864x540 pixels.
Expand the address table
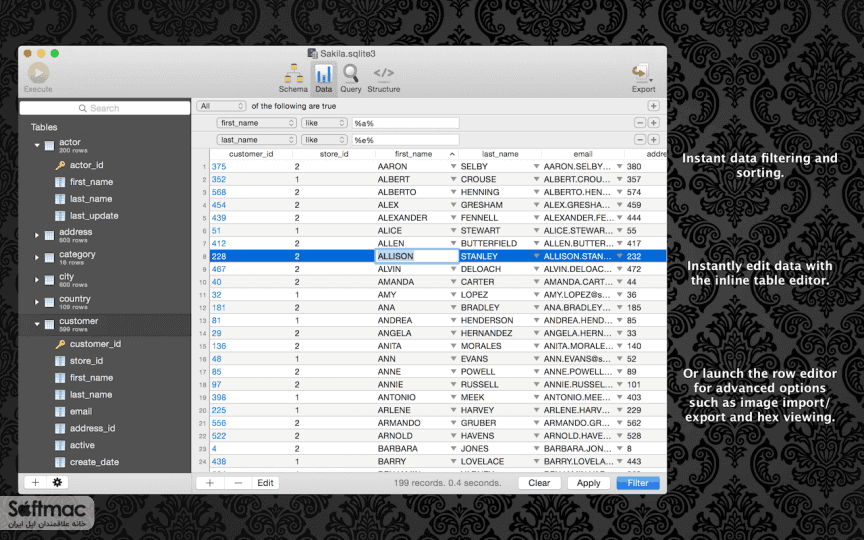[x=37, y=235]
